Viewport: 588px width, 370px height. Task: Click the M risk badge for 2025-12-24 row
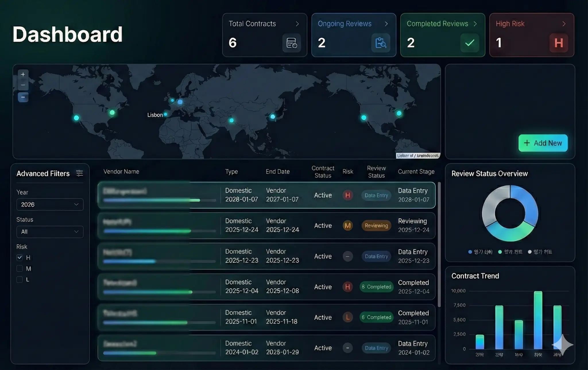click(x=347, y=226)
